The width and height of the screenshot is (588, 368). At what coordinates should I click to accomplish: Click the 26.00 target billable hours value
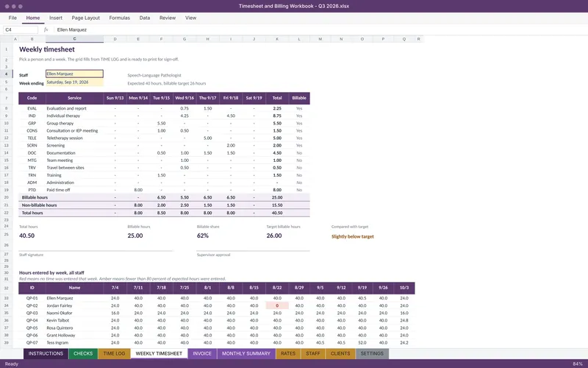point(274,236)
